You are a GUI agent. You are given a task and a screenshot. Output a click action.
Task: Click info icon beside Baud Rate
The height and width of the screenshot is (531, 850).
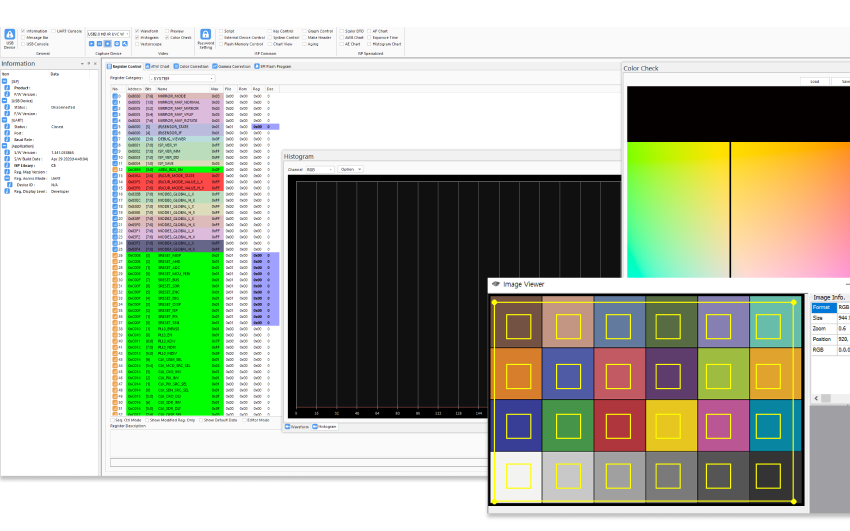(7, 139)
